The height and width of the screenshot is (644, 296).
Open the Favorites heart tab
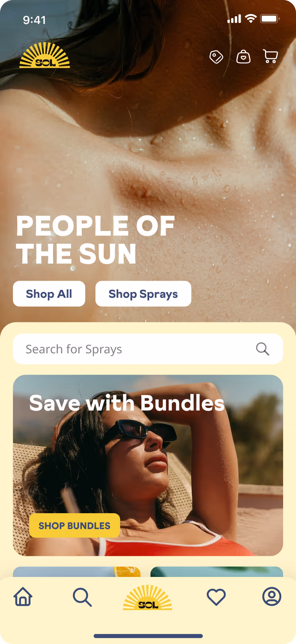point(216,597)
